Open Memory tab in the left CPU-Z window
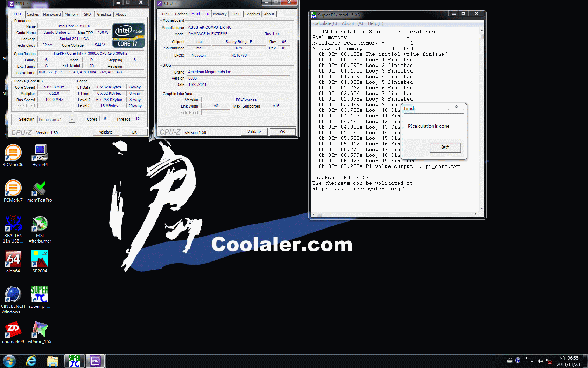588x368 pixels. (x=71, y=14)
